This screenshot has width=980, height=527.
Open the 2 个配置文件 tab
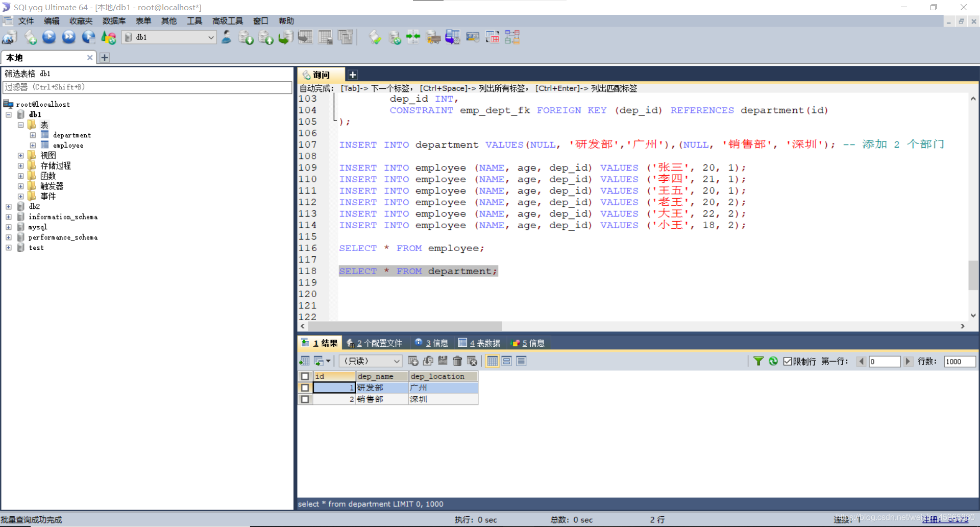click(375, 343)
